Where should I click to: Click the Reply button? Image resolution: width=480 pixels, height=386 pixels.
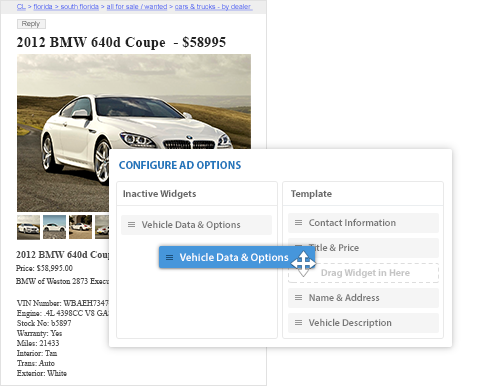click(31, 24)
